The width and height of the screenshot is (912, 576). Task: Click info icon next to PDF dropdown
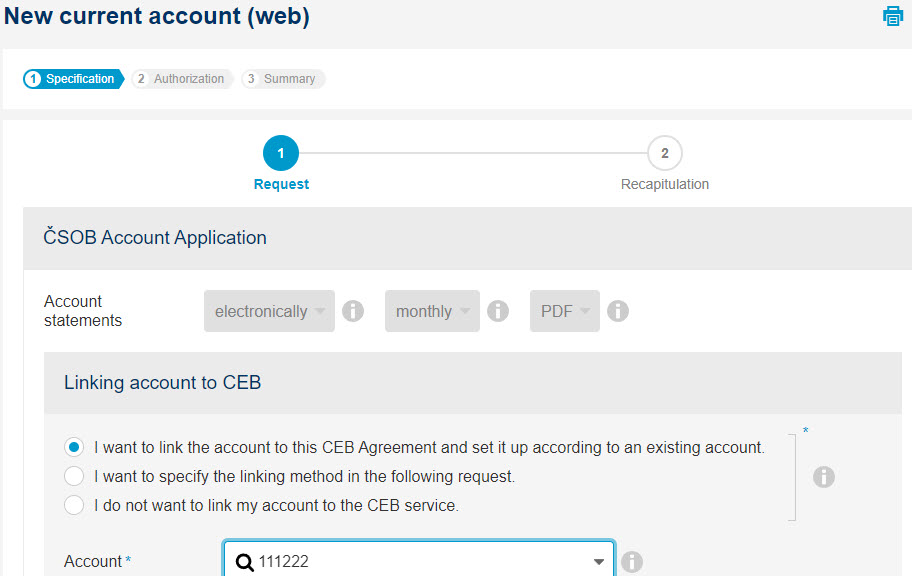[x=618, y=311]
